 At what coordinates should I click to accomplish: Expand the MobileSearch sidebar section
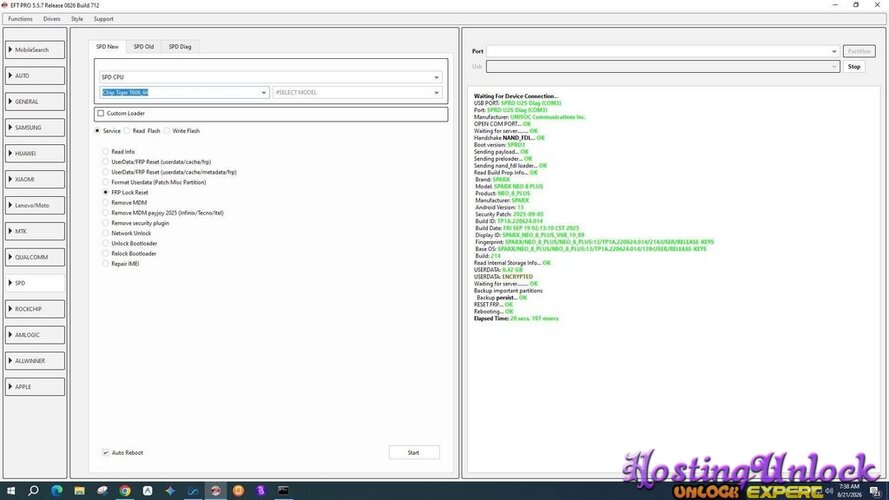(35, 50)
